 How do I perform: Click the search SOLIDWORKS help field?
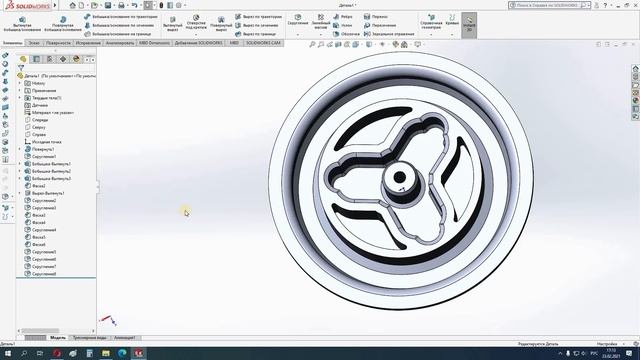[545, 5]
